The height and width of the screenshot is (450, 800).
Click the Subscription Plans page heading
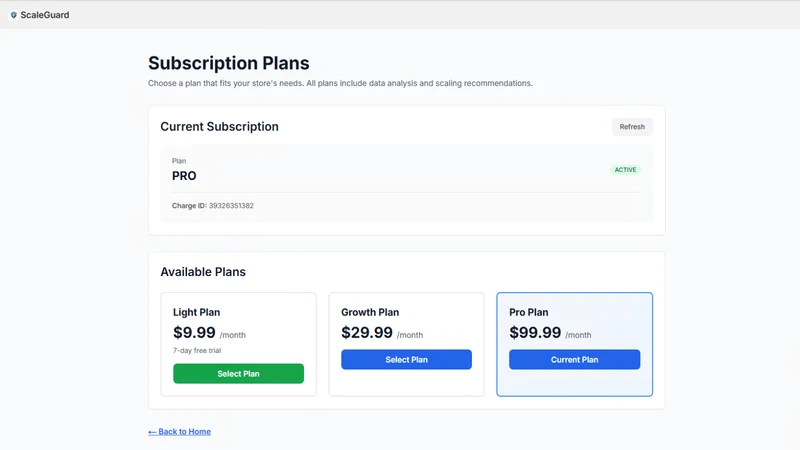[x=229, y=63]
